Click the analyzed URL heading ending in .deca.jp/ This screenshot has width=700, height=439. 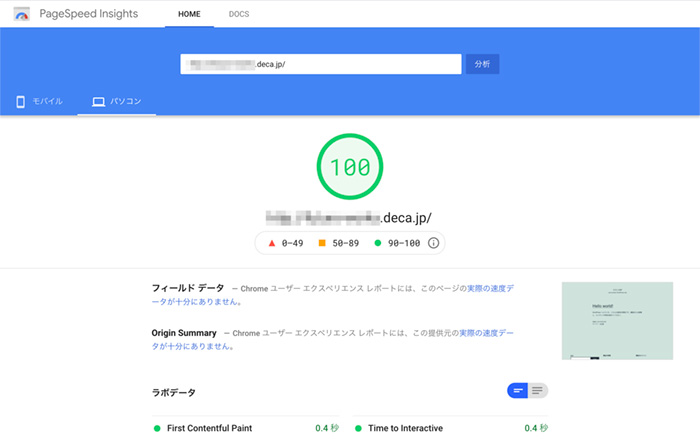tap(349, 218)
